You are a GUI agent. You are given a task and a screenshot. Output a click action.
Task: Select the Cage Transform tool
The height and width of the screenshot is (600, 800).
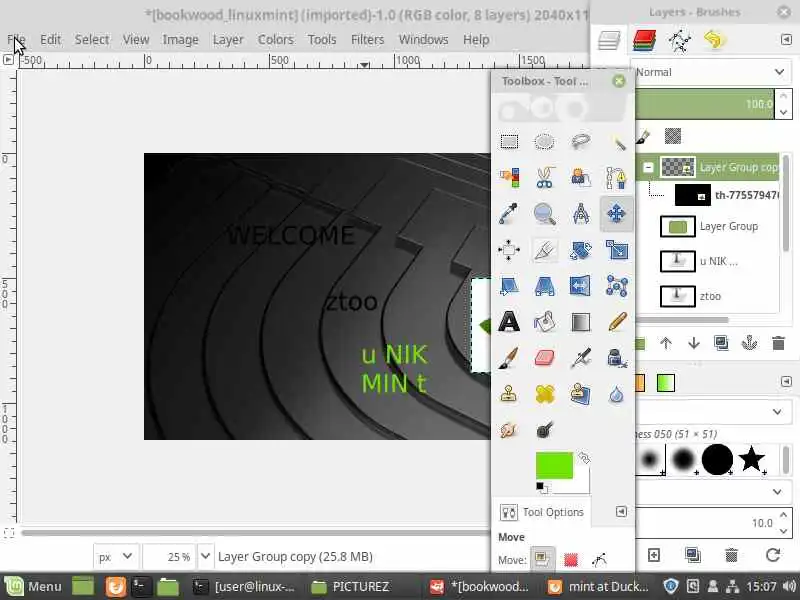point(617,286)
